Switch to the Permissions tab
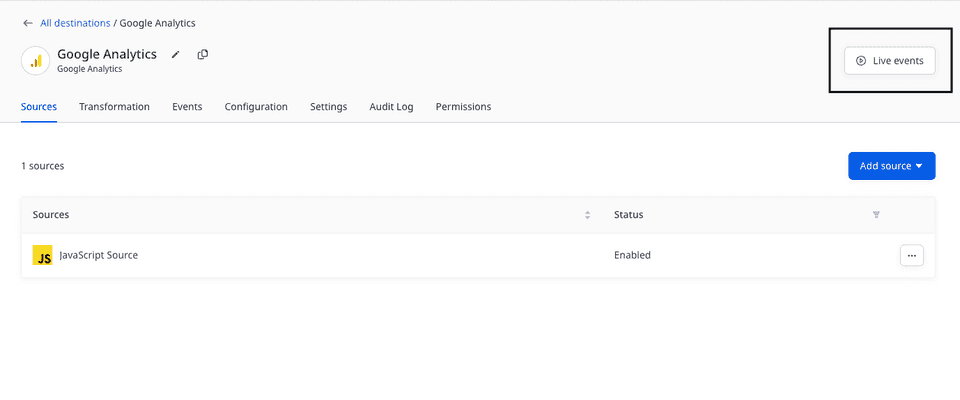Screen dimensions: 960x400 [463, 107]
